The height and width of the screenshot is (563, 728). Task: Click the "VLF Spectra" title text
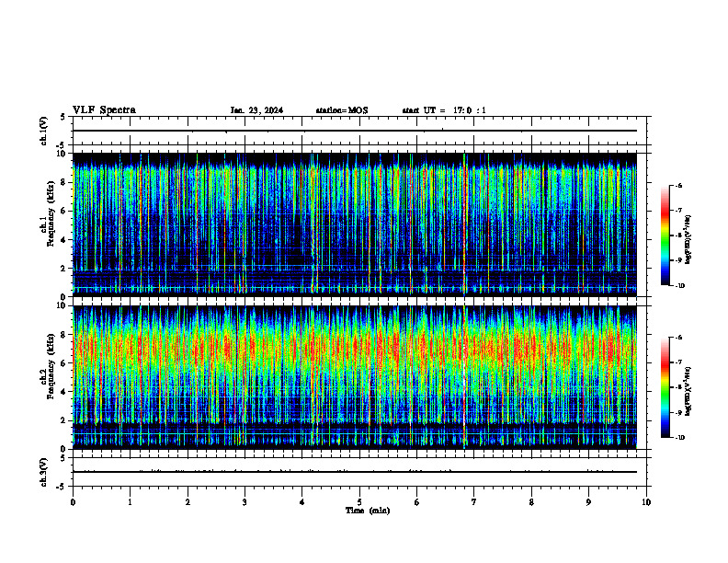104,110
